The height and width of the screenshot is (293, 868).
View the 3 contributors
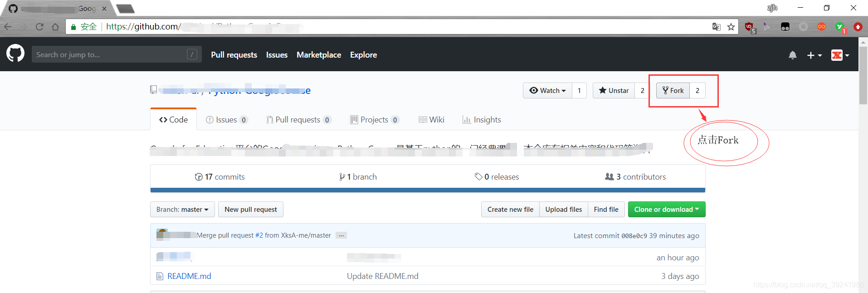(635, 176)
